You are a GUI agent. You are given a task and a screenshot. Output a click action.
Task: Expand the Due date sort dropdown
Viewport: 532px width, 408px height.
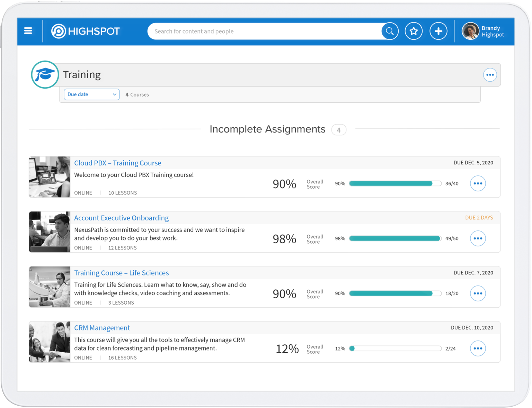tap(92, 94)
